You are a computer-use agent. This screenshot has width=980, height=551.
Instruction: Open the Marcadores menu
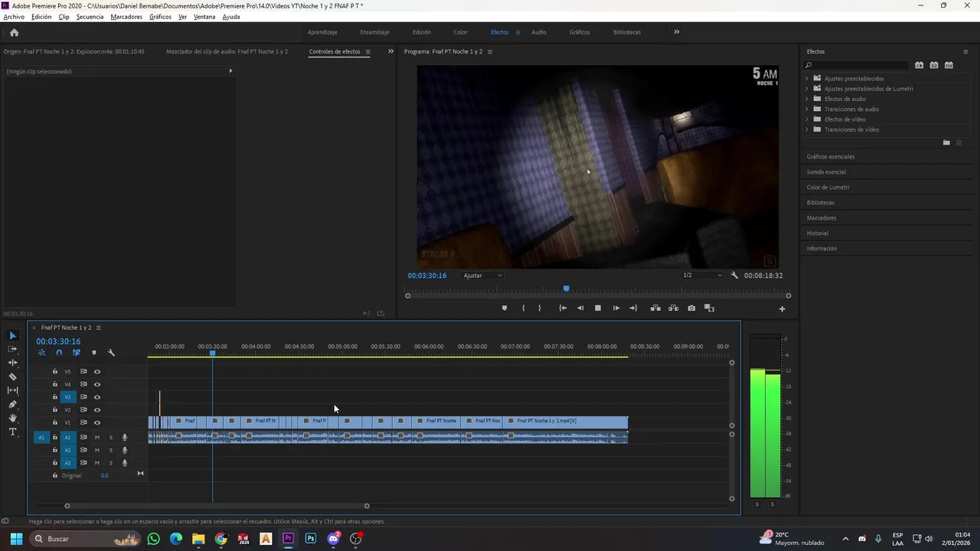click(x=126, y=17)
